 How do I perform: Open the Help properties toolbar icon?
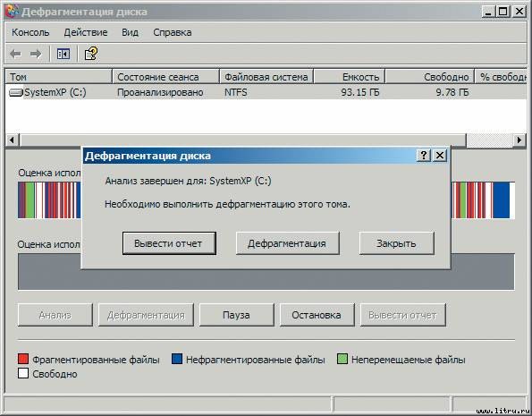(x=91, y=54)
